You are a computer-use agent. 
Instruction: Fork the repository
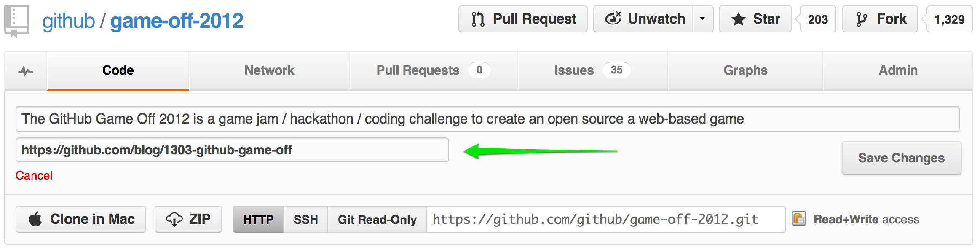880,19
